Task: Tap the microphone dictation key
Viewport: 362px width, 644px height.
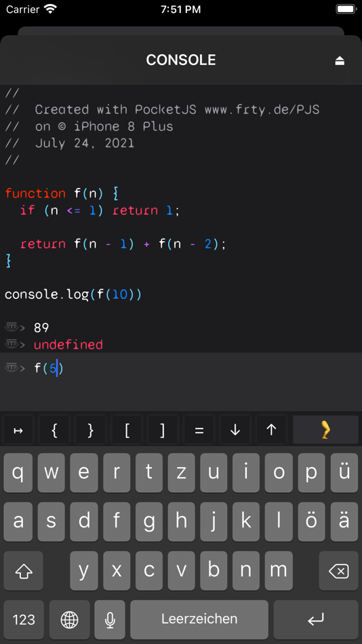Action: pyautogui.click(x=110, y=620)
